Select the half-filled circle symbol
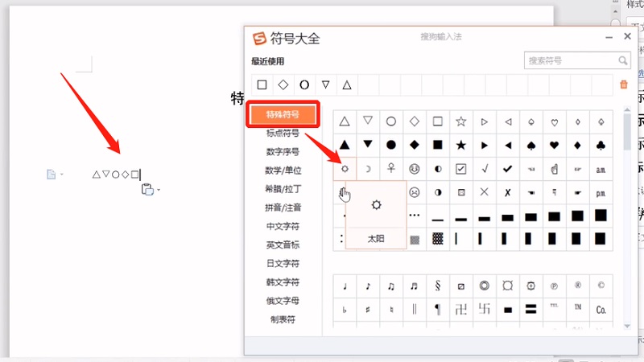 [438, 169]
